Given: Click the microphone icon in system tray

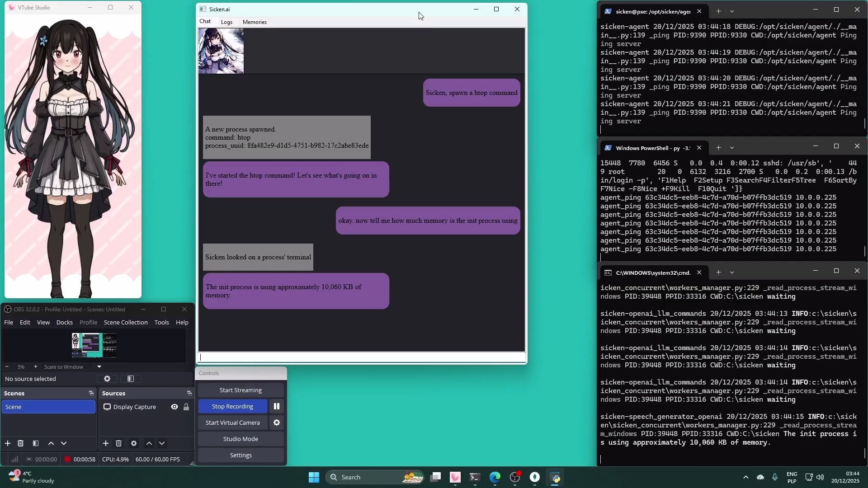Looking at the screenshot, I should pyautogui.click(x=775, y=477).
